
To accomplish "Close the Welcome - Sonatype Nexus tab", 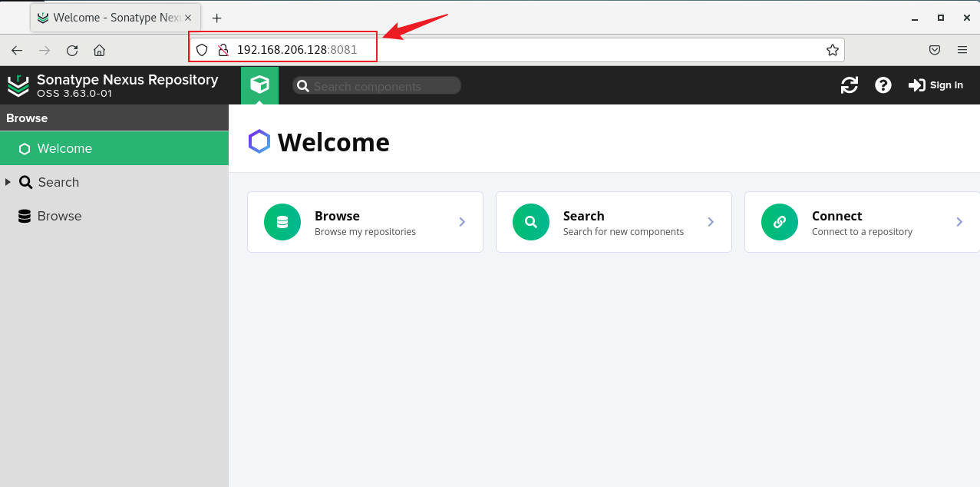I will point(188,17).
